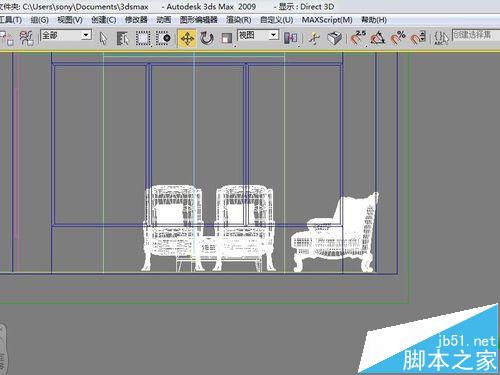Toggle Window/Crossing selection mode
Viewport: 500px width, 375px height.
coord(163,38)
